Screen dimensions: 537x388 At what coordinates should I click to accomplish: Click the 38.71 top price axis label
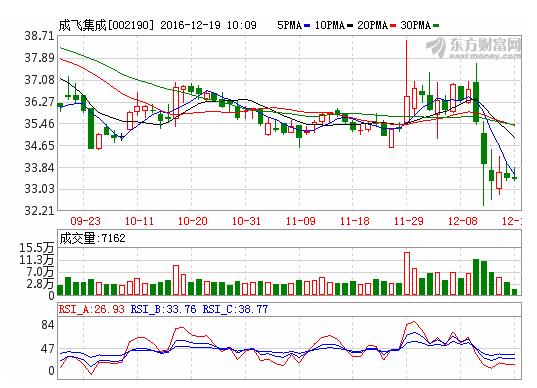pos(39,36)
